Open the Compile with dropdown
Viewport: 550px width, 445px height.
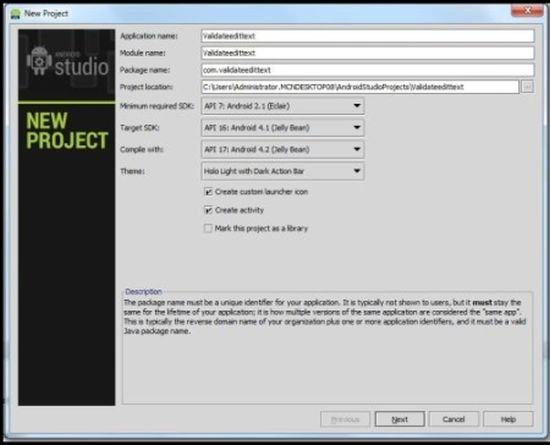point(283,149)
